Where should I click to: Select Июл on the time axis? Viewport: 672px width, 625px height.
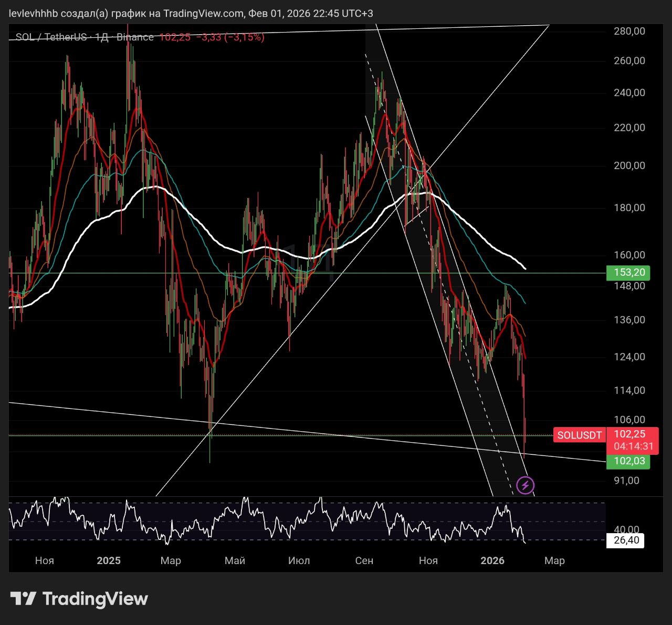(299, 560)
